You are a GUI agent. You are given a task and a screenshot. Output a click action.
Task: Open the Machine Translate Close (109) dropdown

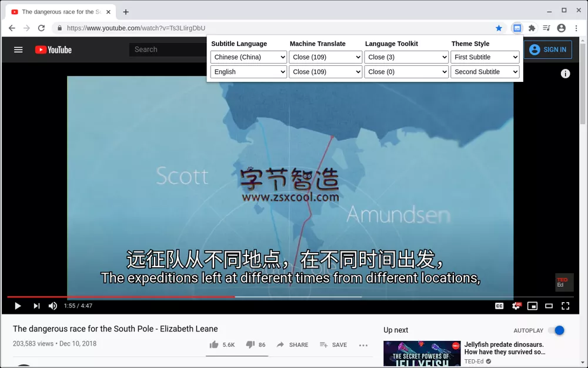326,57
